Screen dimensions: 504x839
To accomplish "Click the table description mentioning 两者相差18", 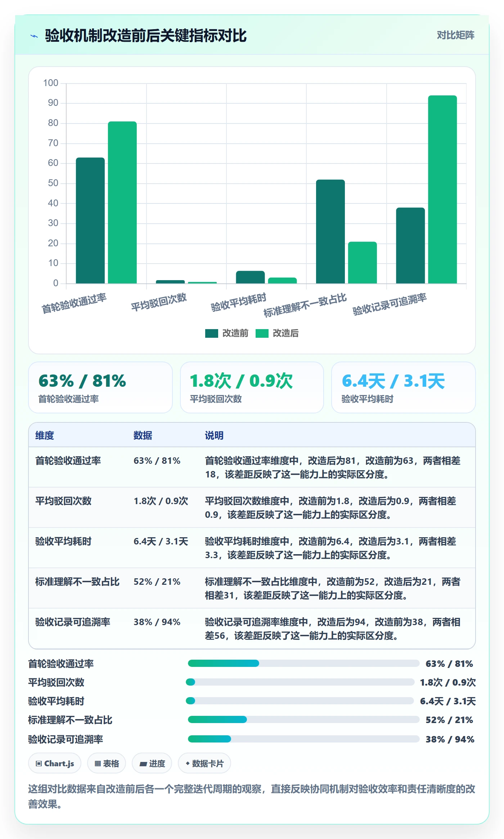I will 333,467.
